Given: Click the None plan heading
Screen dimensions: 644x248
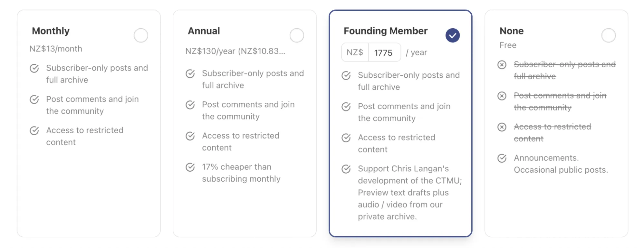Looking at the screenshot, I should [512, 31].
